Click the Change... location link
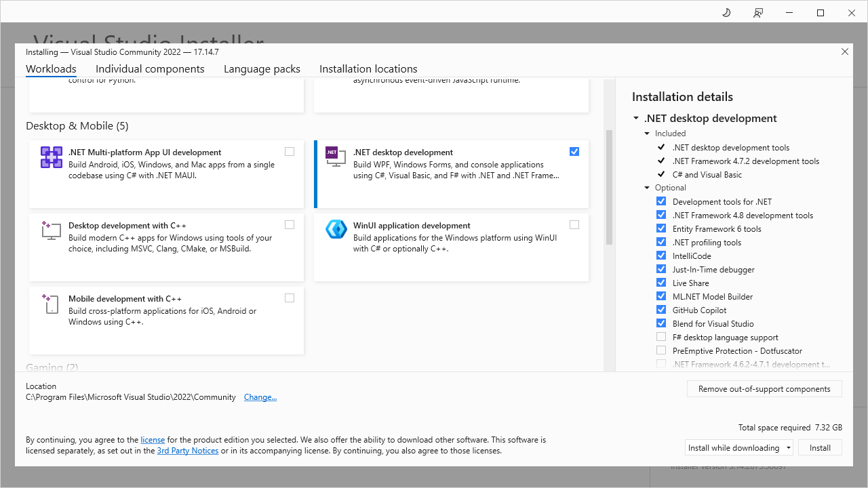Screen dimensions: 868x488 tap(260, 397)
